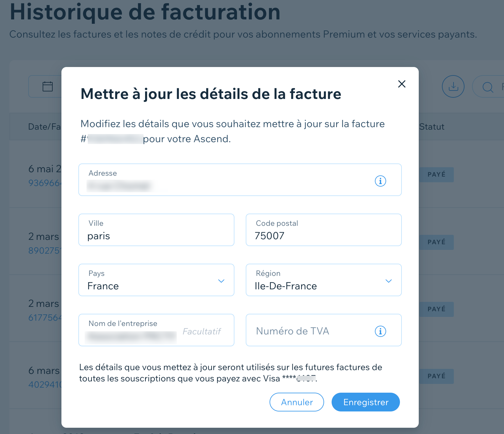Click the search icon

click(x=487, y=86)
